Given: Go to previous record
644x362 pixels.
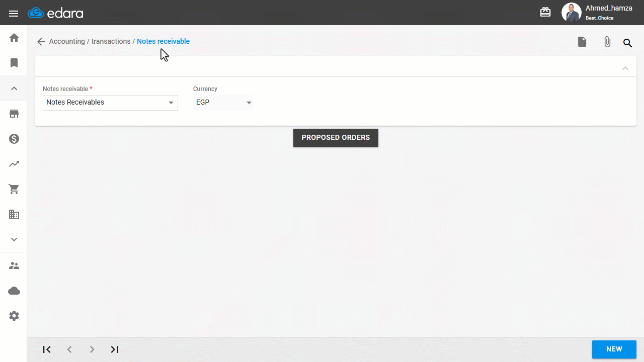Looking at the screenshot, I should [x=69, y=349].
